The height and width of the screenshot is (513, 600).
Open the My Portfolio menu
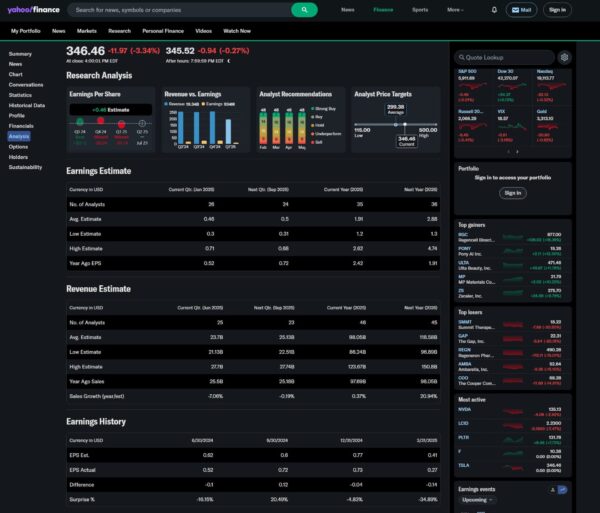(26, 31)
